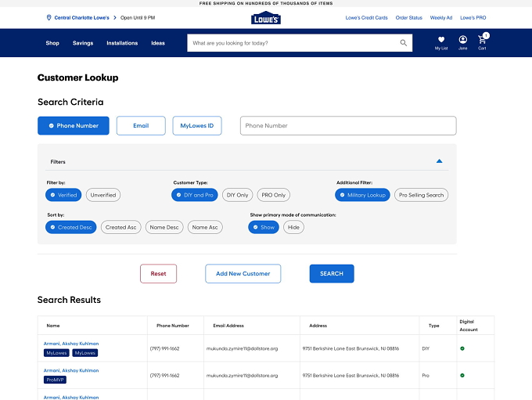Viewport: 532px width, 400px height.
Task: Toggle the Verified filter chip
Action: pyautogui.click(x=63, y=195)
